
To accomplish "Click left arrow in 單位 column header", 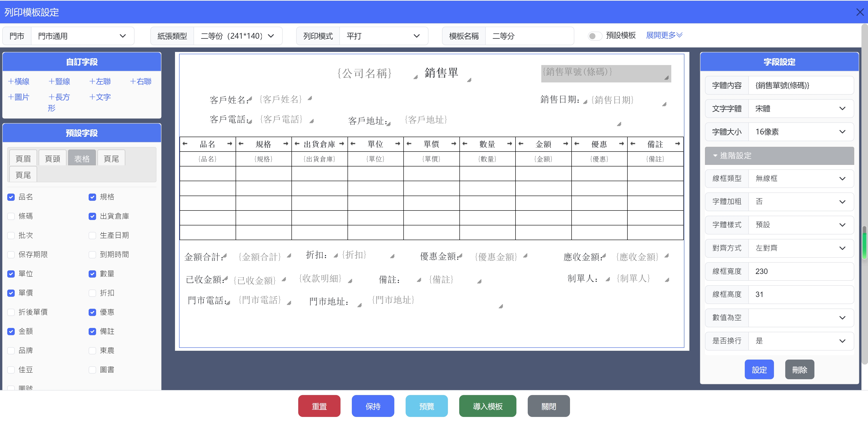I will pos(353,144).
